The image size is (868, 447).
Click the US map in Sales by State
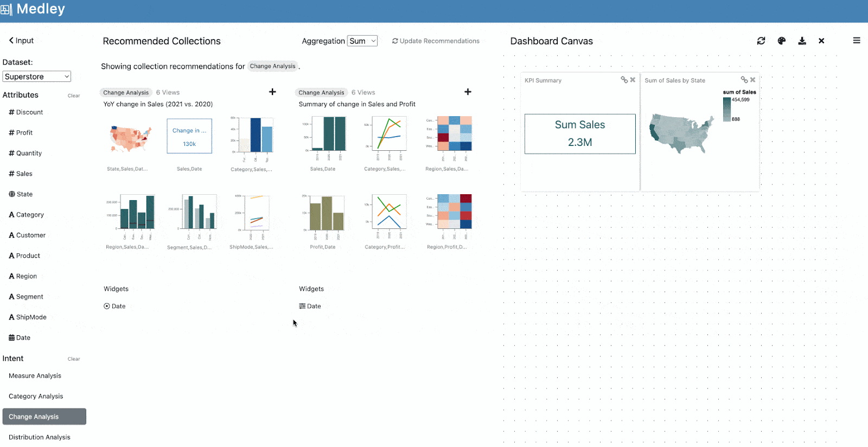coord(682,133)
